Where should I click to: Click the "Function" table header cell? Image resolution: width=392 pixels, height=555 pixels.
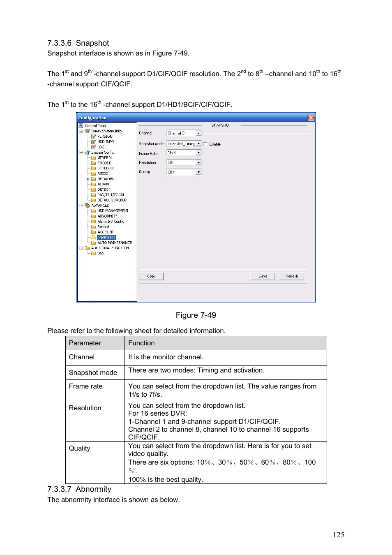pos(226,343)
